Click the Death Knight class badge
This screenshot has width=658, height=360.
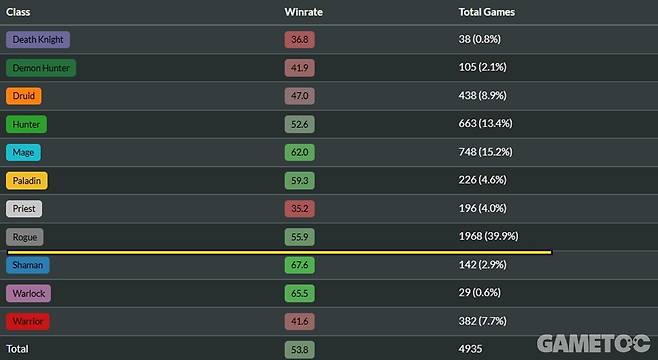[x=38, y=39]
